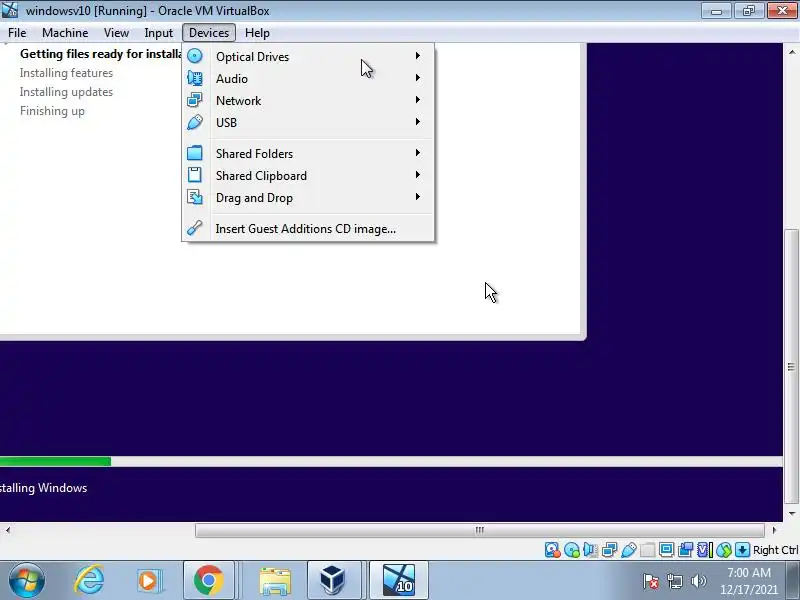Screen dimensions: 800x600
Task: Click the Guest Additions wrench icon
Action: point(194,228)
